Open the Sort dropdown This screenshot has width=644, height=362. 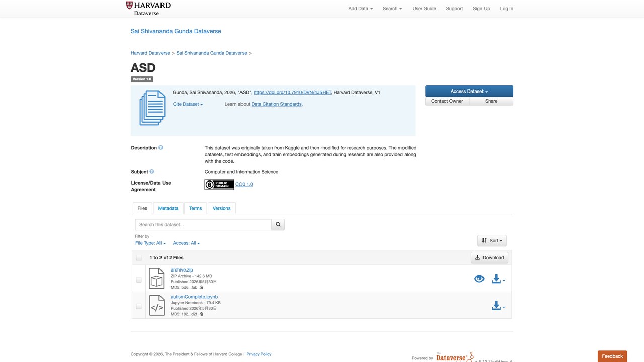[x=492, y=241]
